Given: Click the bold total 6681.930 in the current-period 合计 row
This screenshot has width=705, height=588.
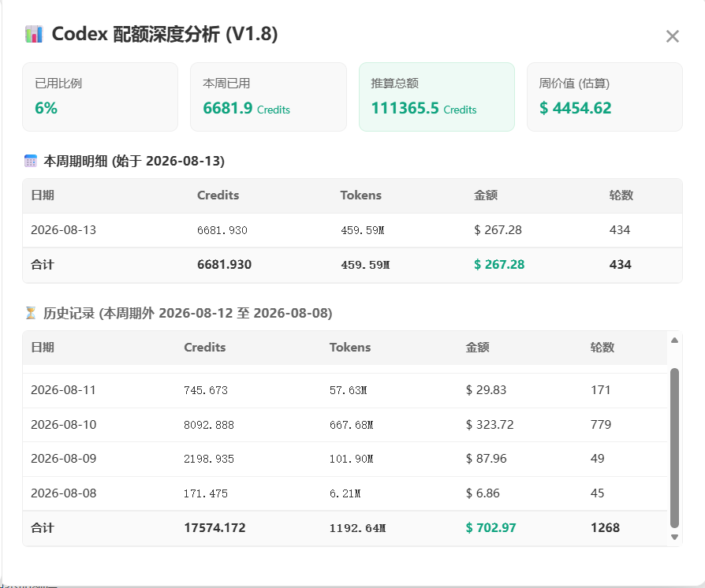Looking at the screenshot, I should 225,264.
